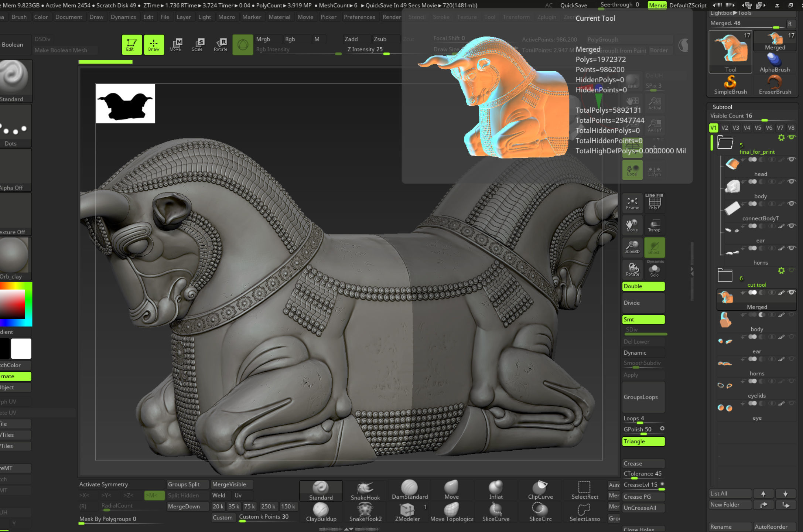Toggle Transp transparency icon
This screenshot has width=803, height=532.
pyautogui.click(x=655, y=225)
